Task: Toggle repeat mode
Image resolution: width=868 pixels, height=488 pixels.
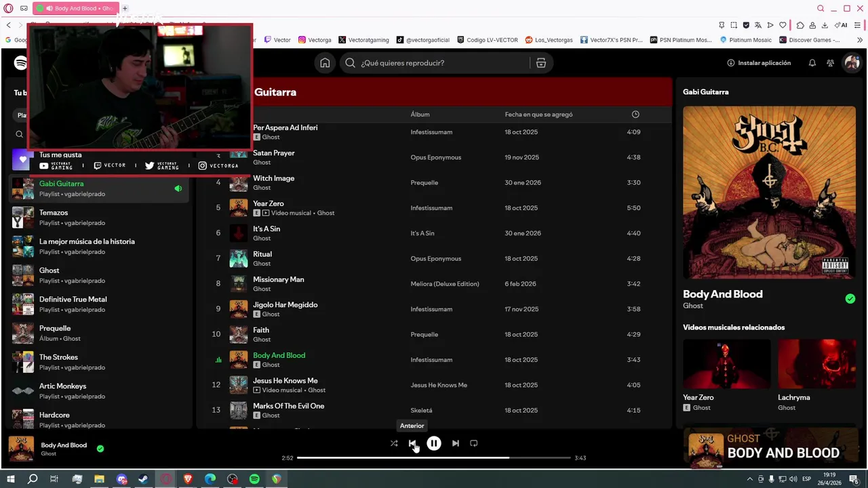Action: click(474, 443)
